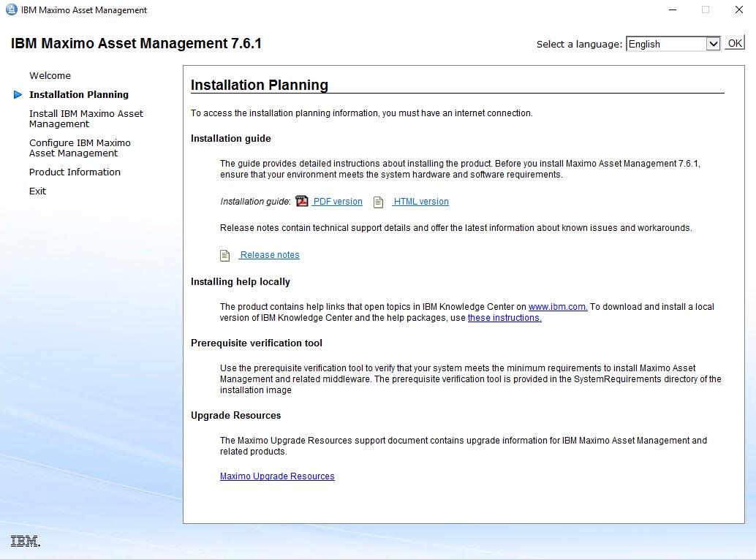
Task: Click the blue arrow beside Installation Planning
Action: tap(17, 94)
